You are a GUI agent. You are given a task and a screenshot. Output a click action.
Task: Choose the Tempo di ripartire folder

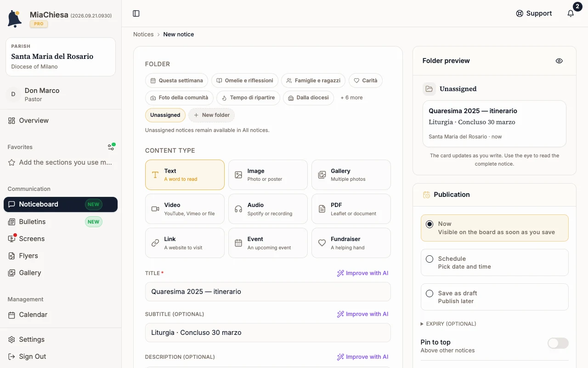click(x=248, y=98)
